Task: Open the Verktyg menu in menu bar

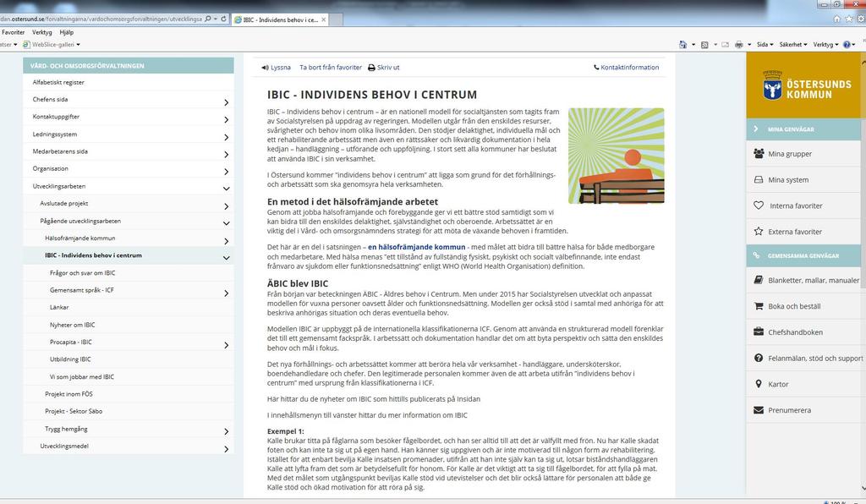Action: coord(42,32)
